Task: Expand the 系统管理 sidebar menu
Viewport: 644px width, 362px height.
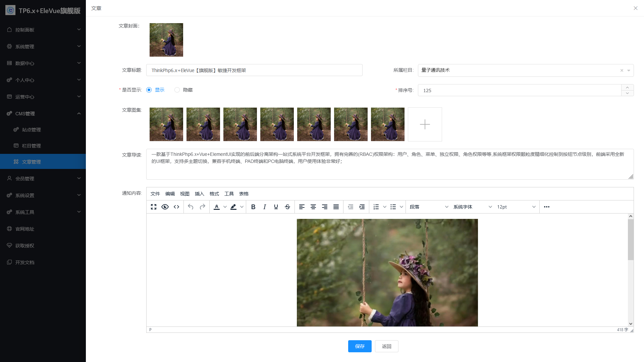Action: pos(43,47)
